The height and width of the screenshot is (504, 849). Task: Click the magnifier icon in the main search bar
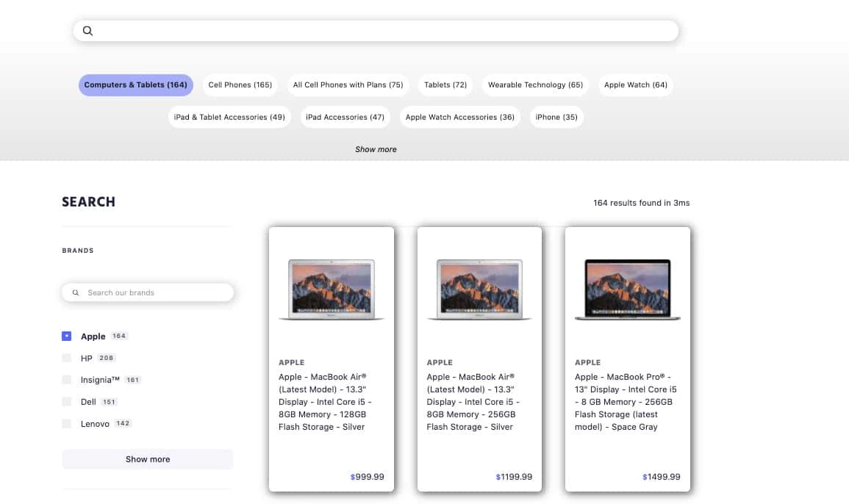click(x=87, y=30)
